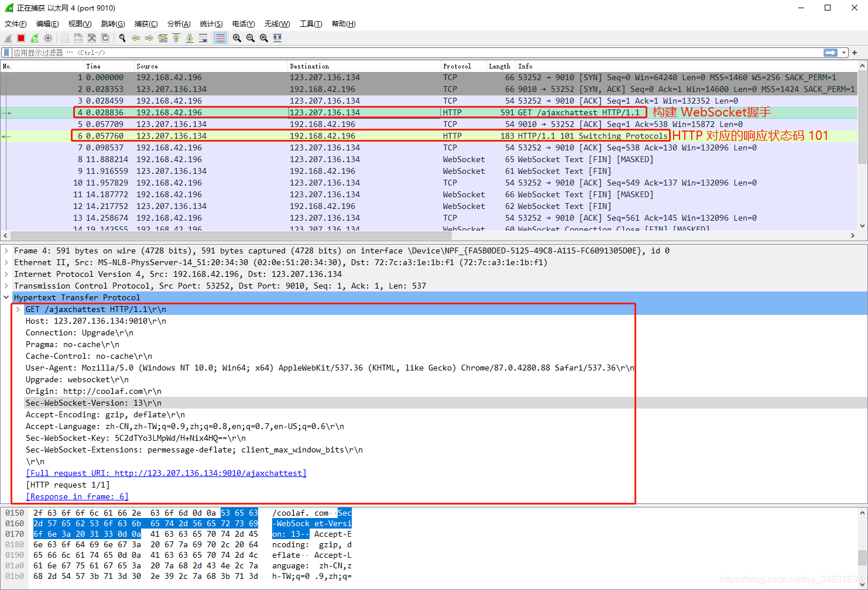This screenshot has height=590, width=868.
Task: Zoom in on the packet list text
Action: pos(237,37)
